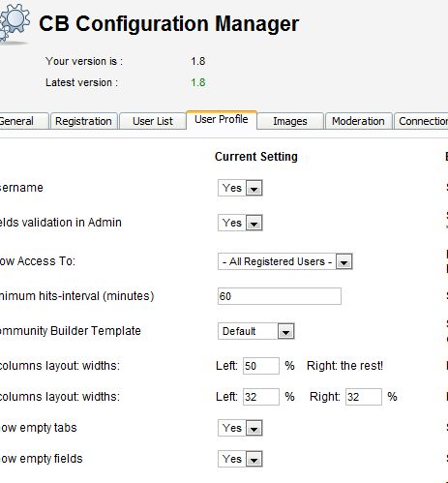Click the Community Builder Template label
The width and height of the screenshot is (448, 483).
[x=71, y=331]
